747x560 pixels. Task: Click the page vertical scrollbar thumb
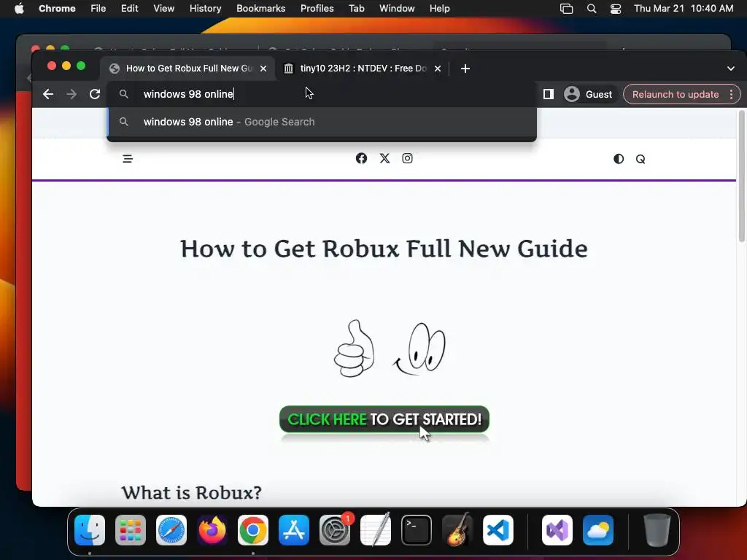pyautogui.click(x=741, y=176)
